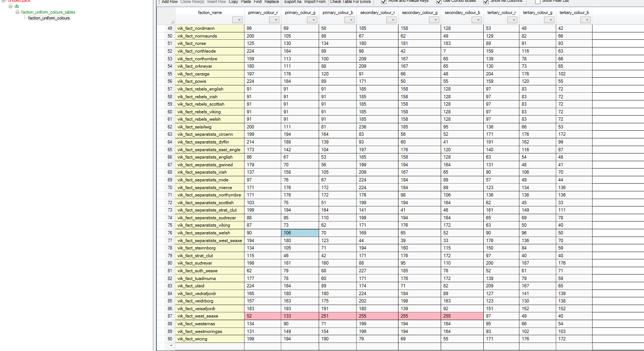Click the Copy toolbar command
This screenshot has width=644, height=351.
point(233,1)
